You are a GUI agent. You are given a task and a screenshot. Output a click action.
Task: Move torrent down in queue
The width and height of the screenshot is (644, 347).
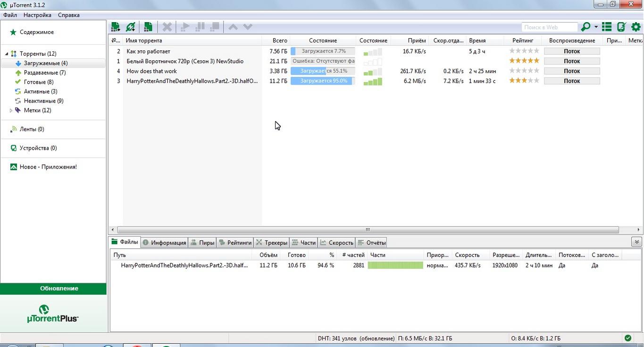pos(248,27)
